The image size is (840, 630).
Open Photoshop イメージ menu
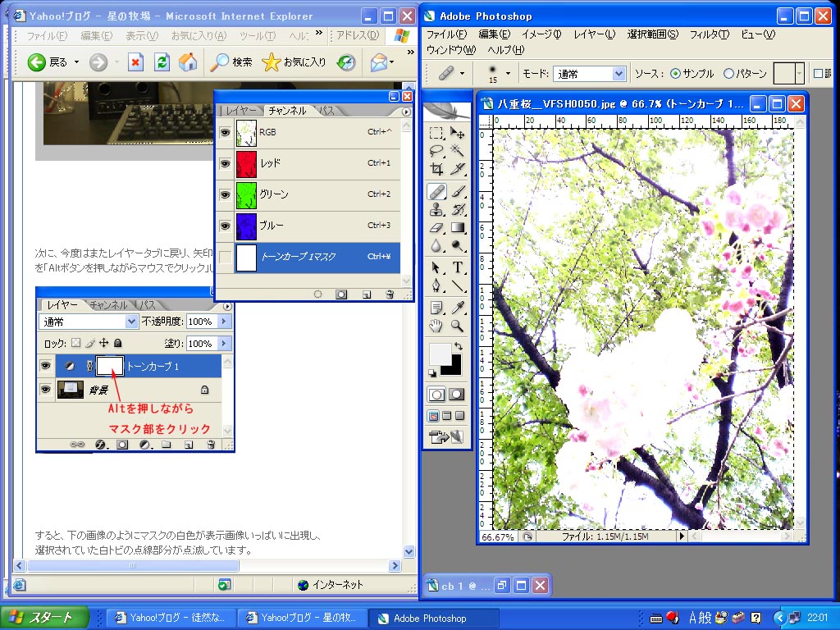tap(541, 34)
